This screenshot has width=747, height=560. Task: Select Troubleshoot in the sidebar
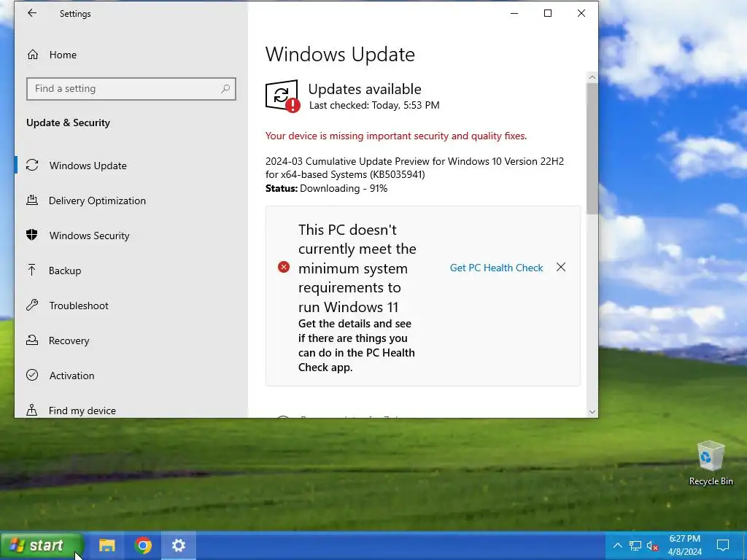coord(131,306)
